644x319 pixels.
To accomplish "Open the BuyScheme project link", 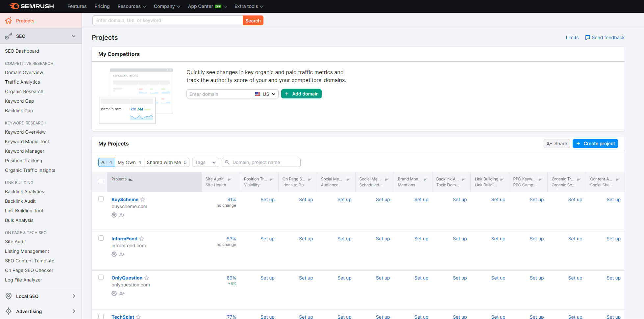I will tap(125, 199).
